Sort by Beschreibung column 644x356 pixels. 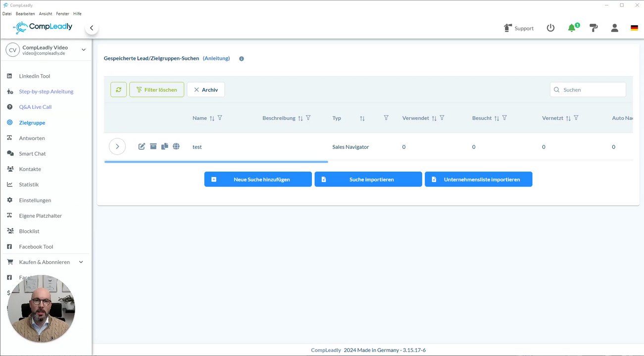300,118
